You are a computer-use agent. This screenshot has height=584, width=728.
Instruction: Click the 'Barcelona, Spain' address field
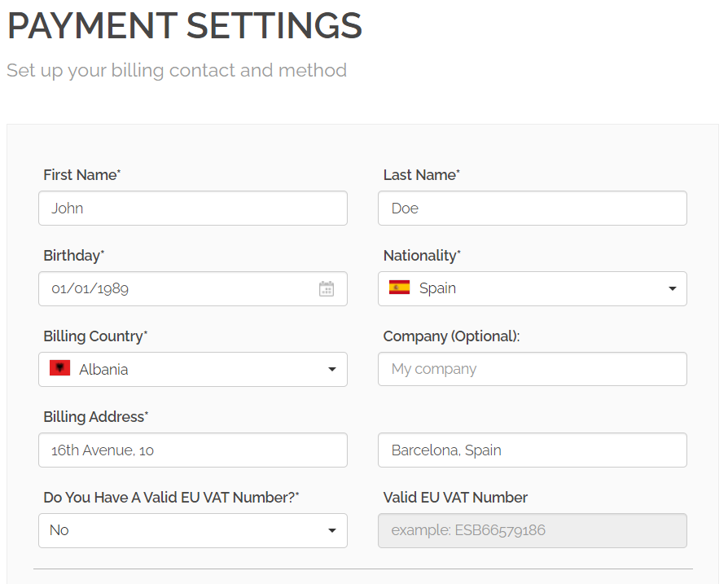pyautogui.click(x=533, y=450)
